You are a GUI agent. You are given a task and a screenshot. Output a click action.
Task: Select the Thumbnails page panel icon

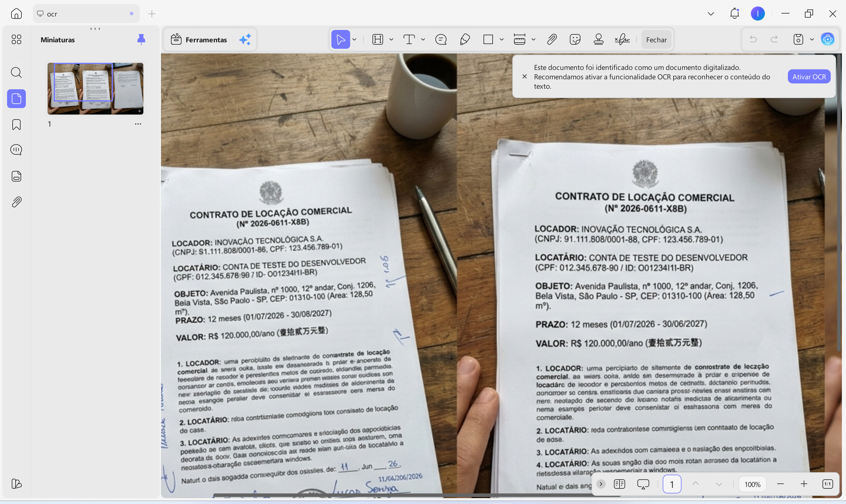pyautogui.click(x=16, y=99)
